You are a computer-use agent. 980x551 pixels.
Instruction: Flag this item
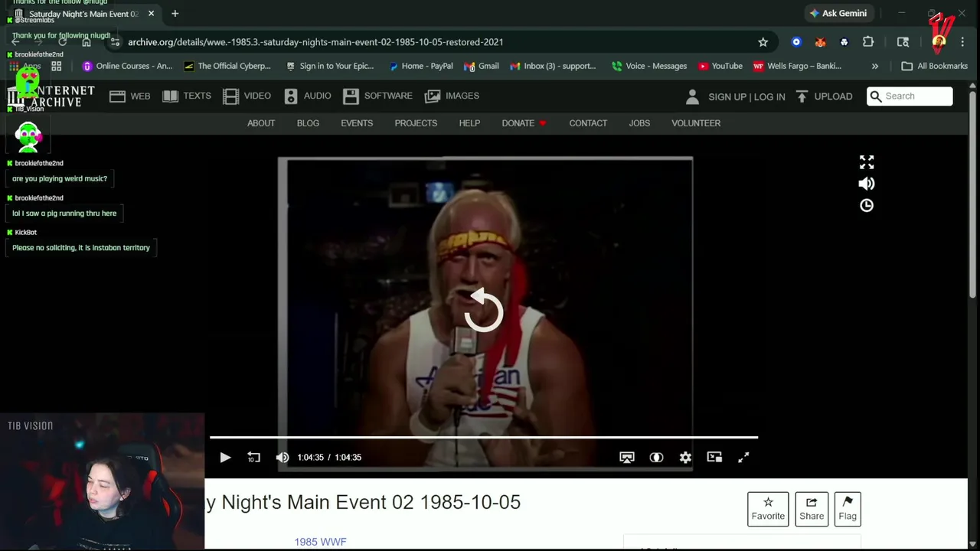coord(848,509)
